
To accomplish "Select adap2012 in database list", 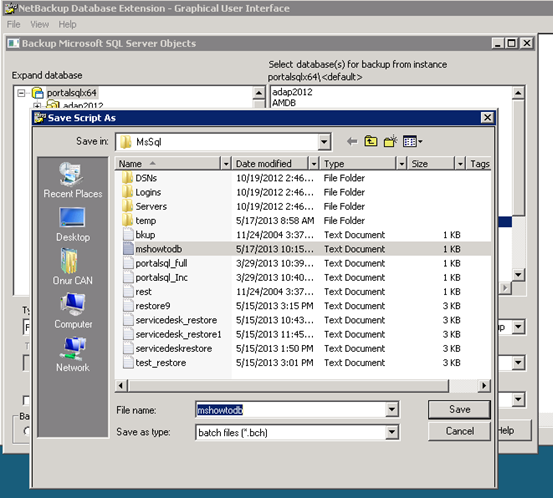I will pyautogui.click(x=292, y=92).
